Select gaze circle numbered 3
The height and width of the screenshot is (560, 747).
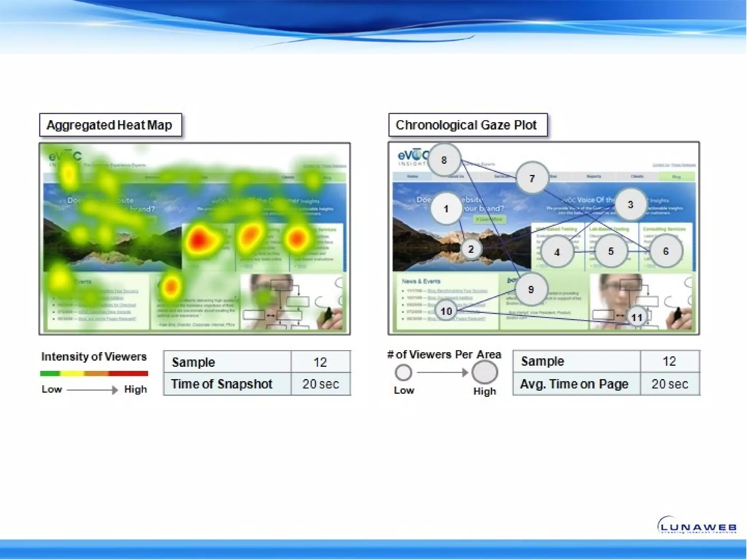point(630,205)
